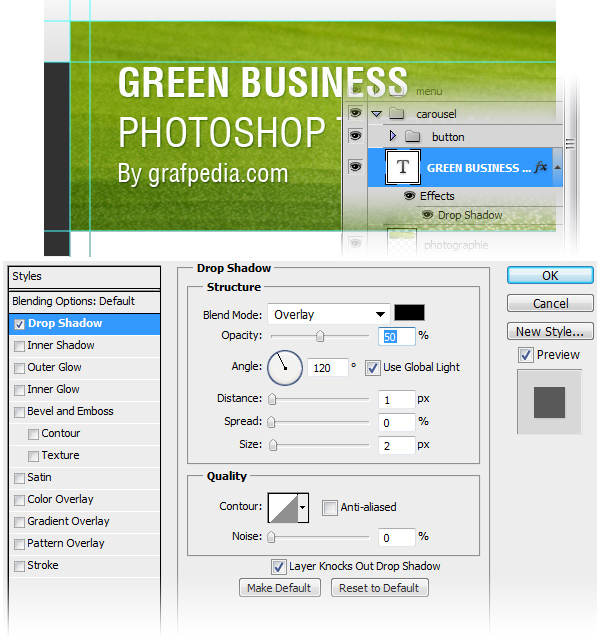Click the Size slider handle
Screen dimensions: 600x643
click(x=273, y=445)
